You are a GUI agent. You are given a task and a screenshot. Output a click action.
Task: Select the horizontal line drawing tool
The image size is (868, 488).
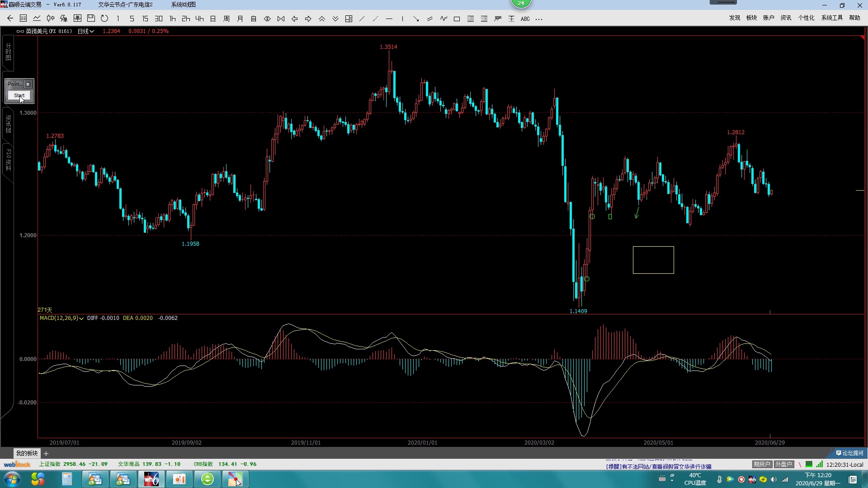(389, 19)
